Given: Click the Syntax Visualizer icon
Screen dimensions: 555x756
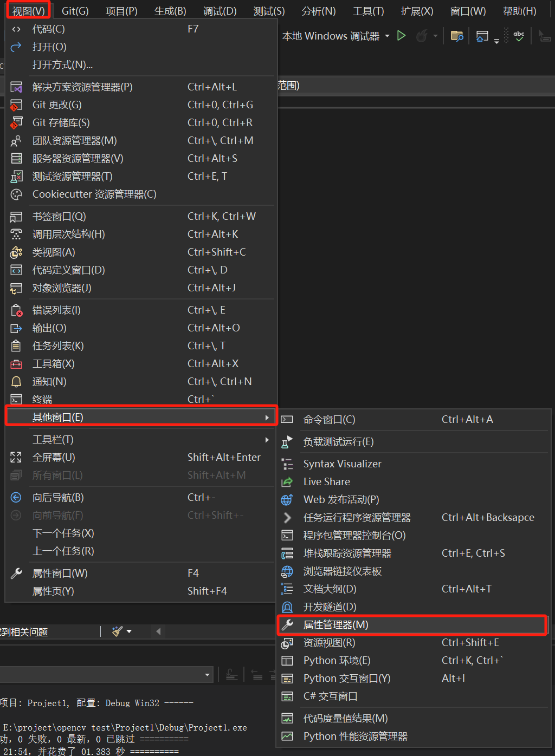Looking at the screenshot, I should point(287,464).
